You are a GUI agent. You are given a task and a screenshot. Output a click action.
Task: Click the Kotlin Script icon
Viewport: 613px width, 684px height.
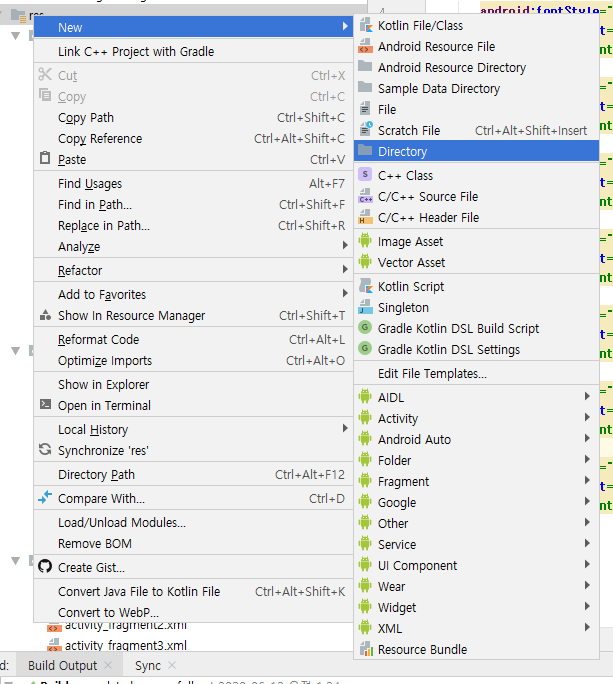point(366,286)
